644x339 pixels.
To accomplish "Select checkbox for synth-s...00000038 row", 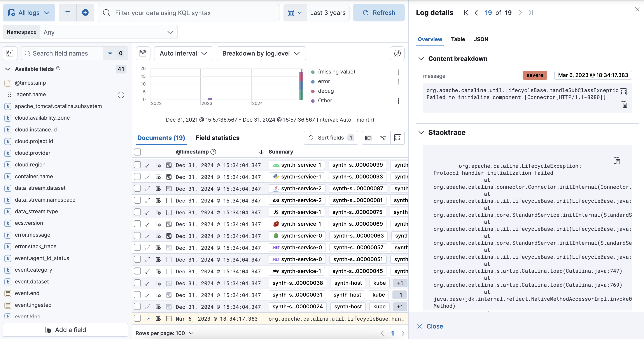I will point(137,283).
